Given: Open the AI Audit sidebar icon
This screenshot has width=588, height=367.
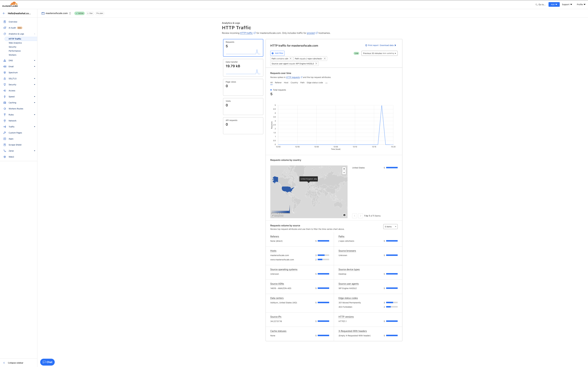Looking at the screenshot, I should pyautogui.click(x=5, y=28).
